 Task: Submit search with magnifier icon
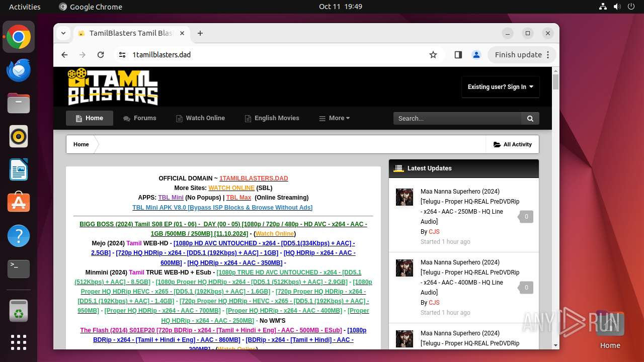coord(530,118)
